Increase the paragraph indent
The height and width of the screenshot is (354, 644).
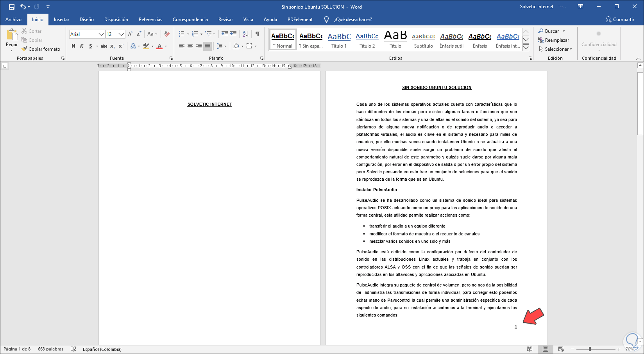pyautogui.click(x=233, y=34)
